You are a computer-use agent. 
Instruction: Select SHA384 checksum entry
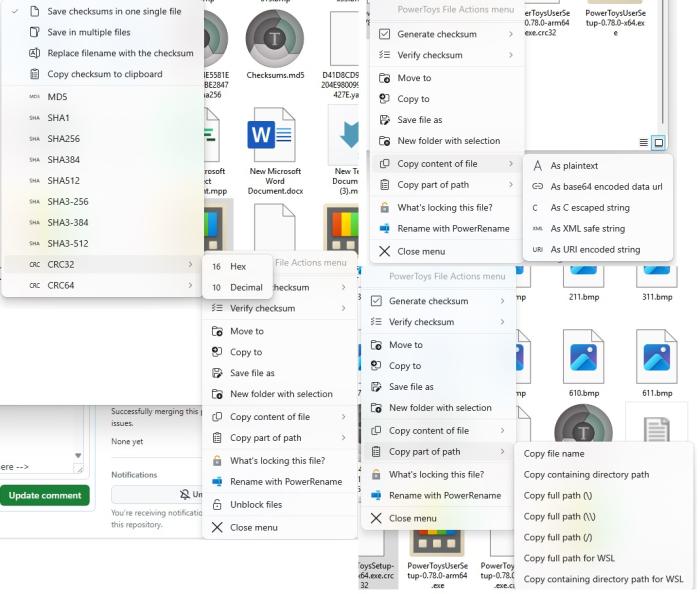point(103,160)
